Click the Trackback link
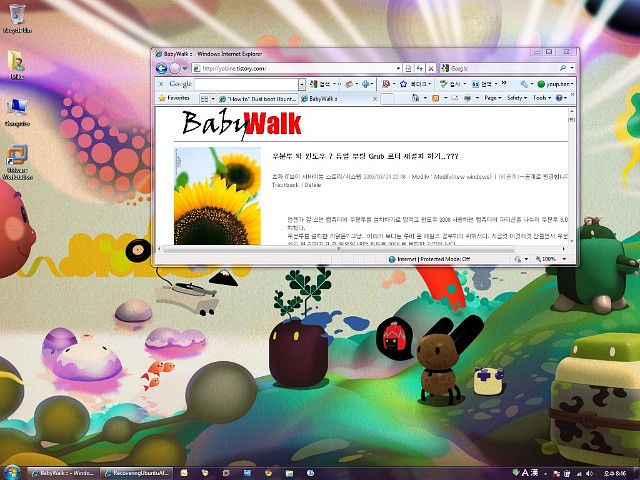 285,185
